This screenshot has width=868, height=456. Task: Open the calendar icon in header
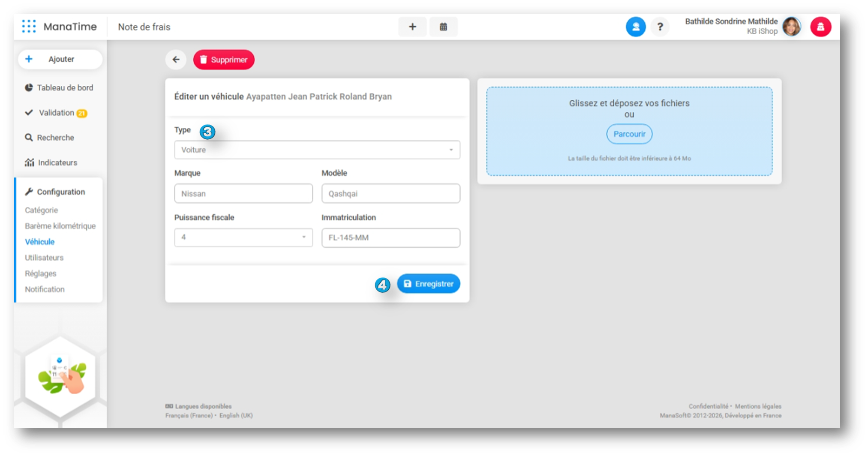(x=443, y=27)
